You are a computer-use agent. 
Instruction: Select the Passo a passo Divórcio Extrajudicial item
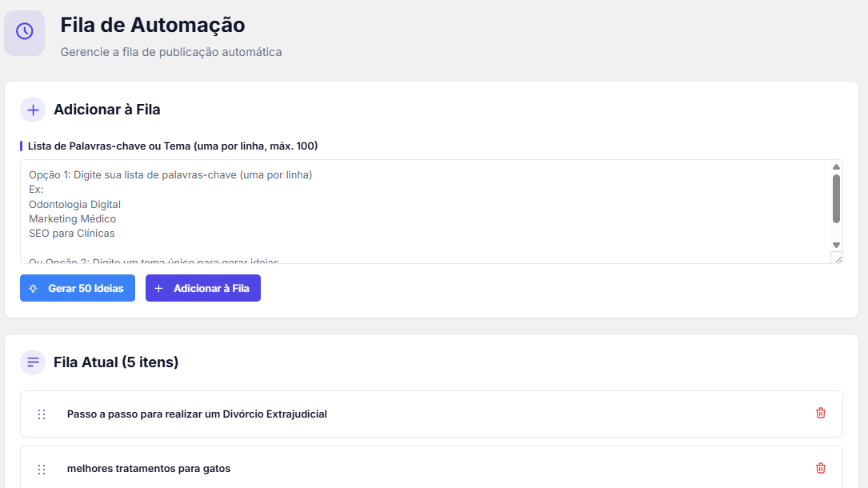197,414
